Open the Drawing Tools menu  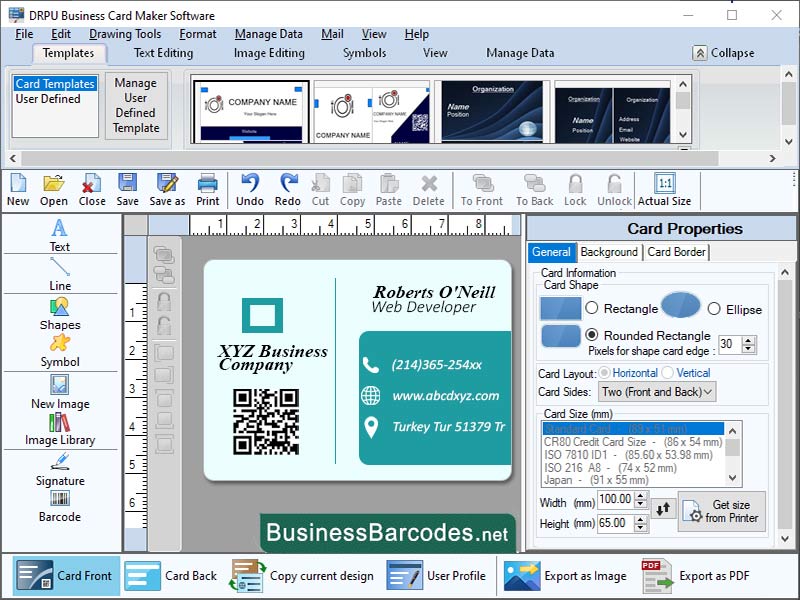coord(126,33)
